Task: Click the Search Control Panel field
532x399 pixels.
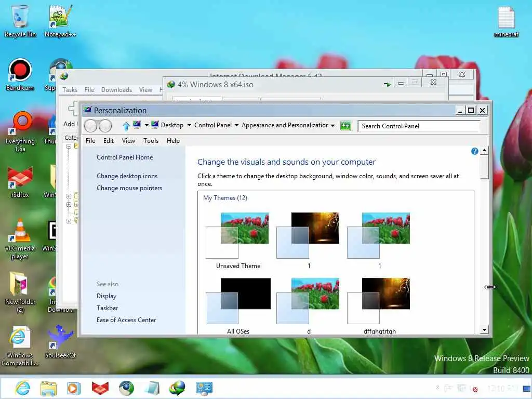Action: click(x=419, y=126)
